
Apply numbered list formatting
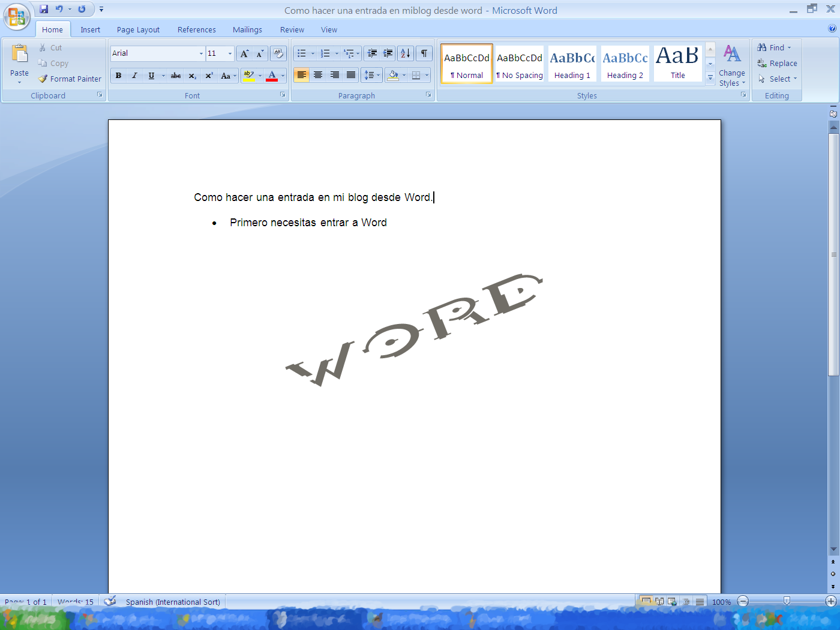pos(325,53)
